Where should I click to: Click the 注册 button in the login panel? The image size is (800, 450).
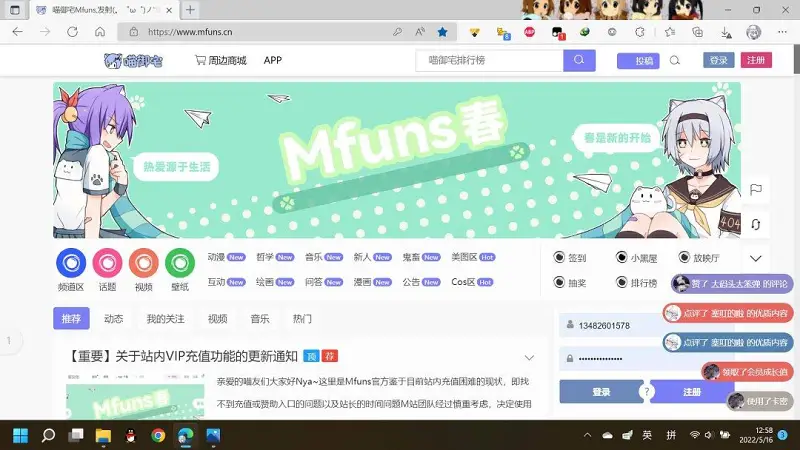(691, 392)
